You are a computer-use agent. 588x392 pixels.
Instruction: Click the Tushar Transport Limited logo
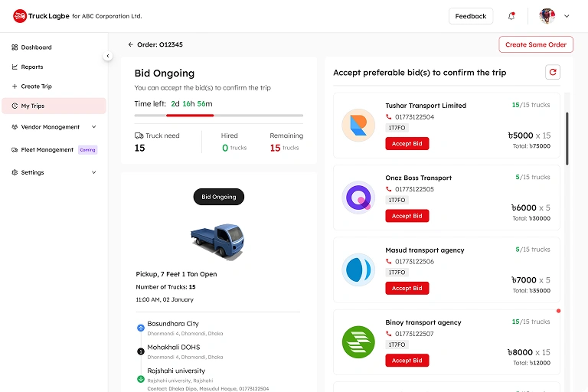click(358, 125)
